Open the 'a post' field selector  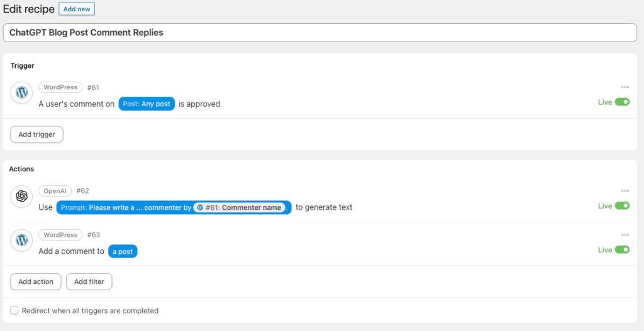tap(123, 251)
